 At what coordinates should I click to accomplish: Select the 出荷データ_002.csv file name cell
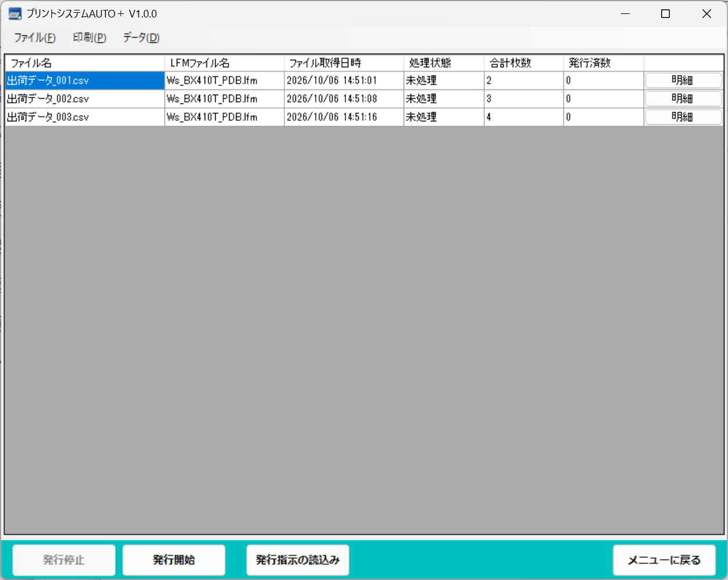coord(85,99)
